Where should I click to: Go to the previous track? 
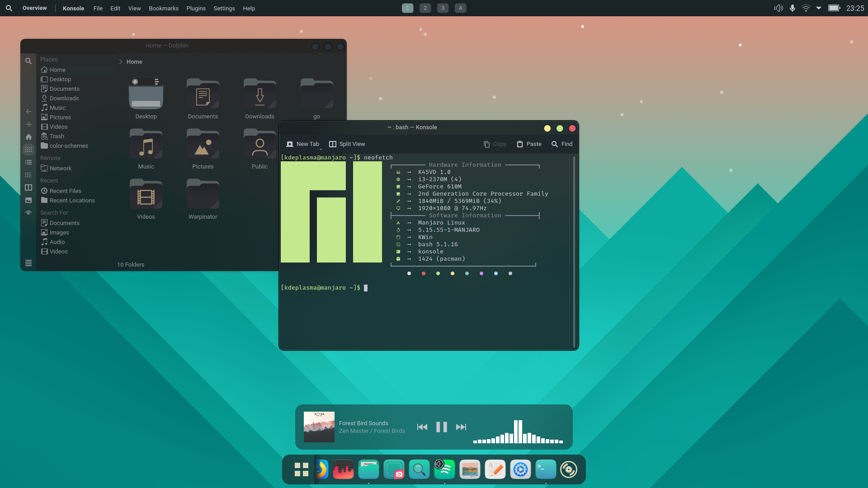point(422,427)
